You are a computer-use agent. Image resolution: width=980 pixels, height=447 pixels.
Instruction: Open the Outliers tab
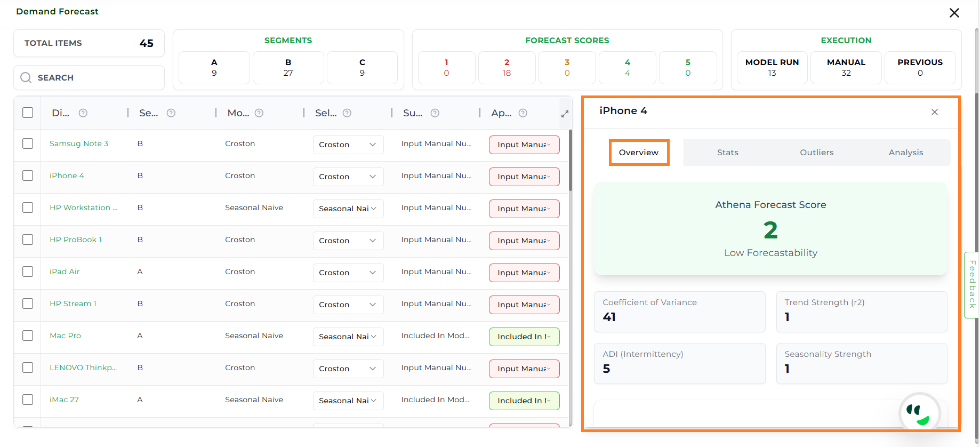coord(816,153)
